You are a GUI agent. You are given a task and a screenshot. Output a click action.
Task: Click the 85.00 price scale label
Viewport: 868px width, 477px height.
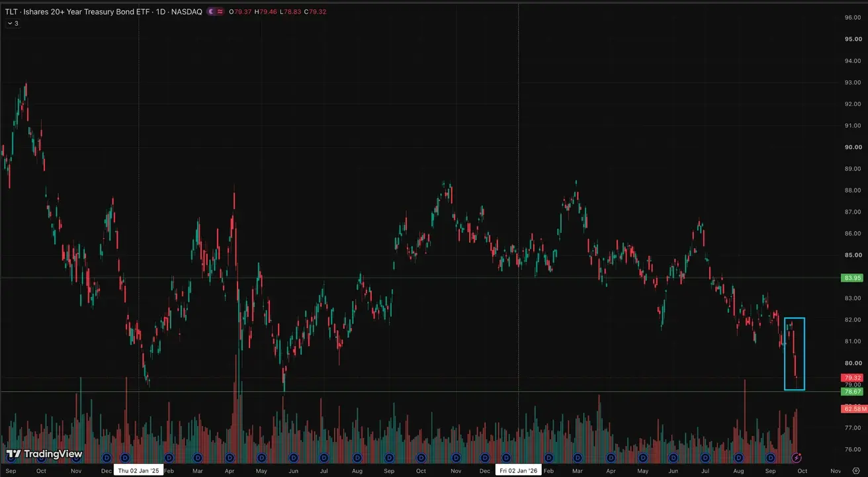tap(853, 255)
